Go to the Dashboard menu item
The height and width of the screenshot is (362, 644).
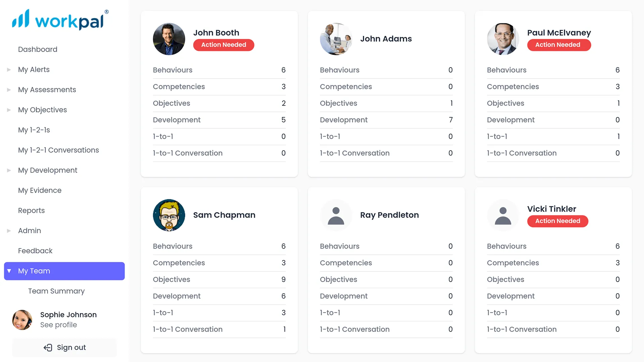pos(38,49)
